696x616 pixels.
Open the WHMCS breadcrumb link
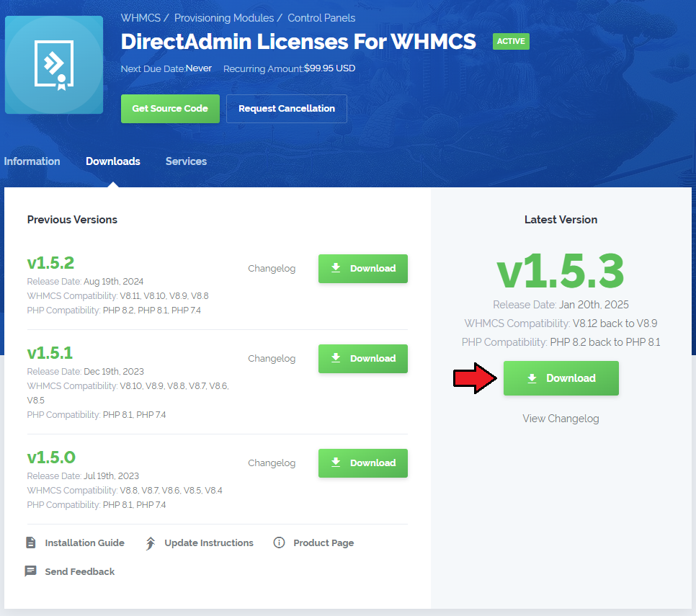click(x=140, y=18)
